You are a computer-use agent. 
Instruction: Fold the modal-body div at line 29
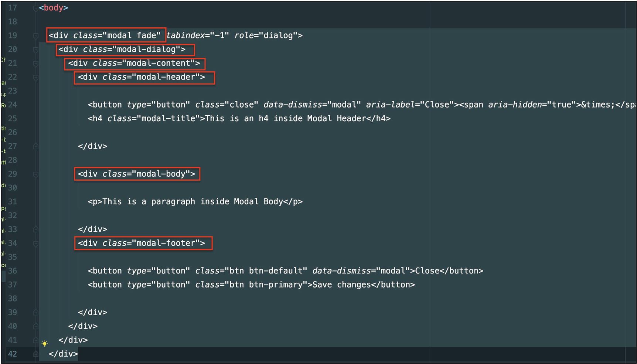click(x=36, y=174)
